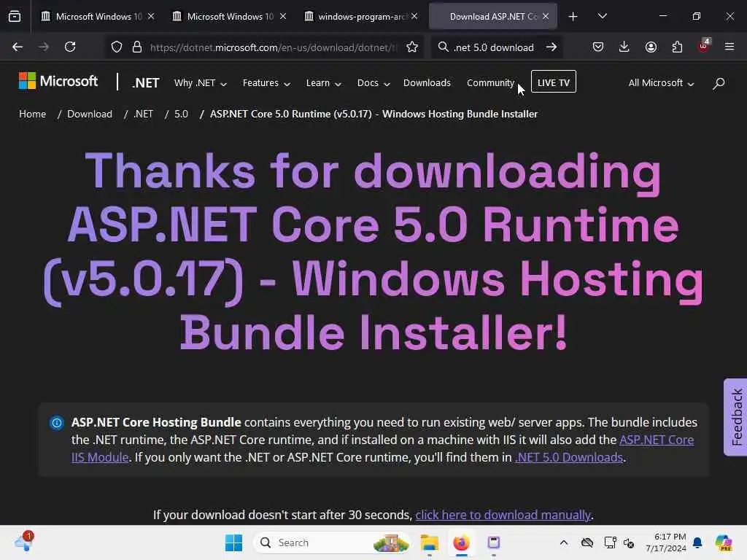Open the Windows Start menu

click(233, 542)
